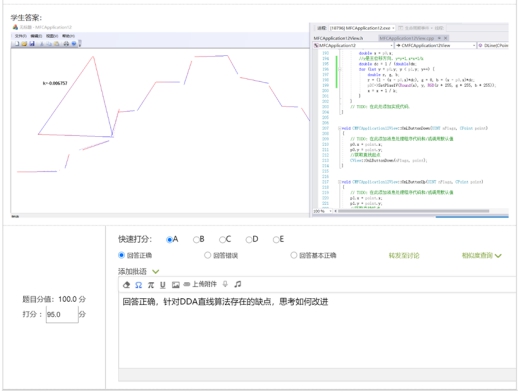Choose the 回答错误 radio option

coord(207,255)
